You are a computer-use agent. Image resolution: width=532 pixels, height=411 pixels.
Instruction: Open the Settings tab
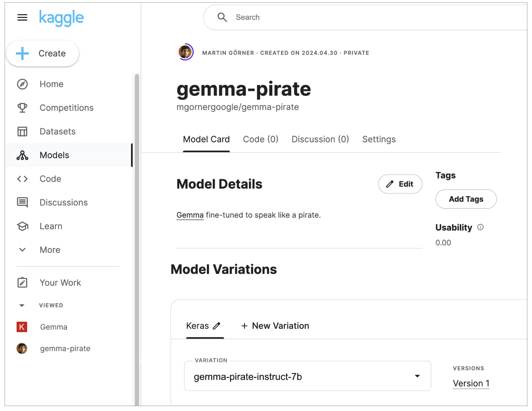point(379,139)
